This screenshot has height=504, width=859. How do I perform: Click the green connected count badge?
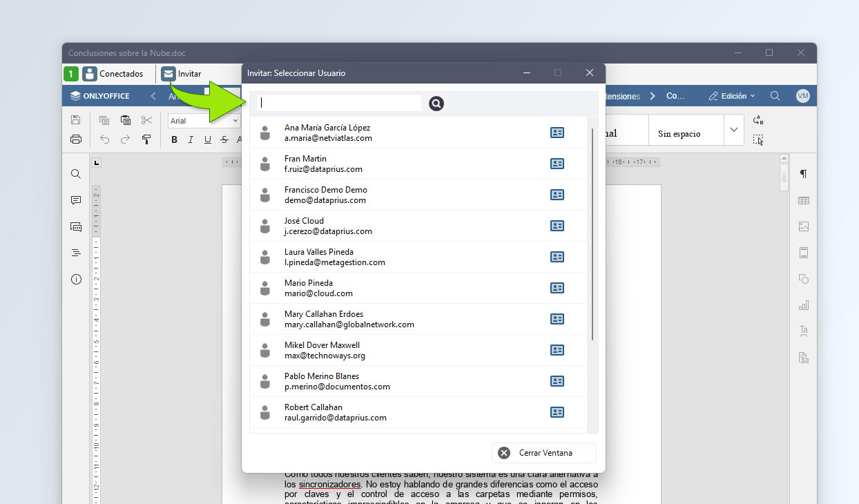point(71,74)
